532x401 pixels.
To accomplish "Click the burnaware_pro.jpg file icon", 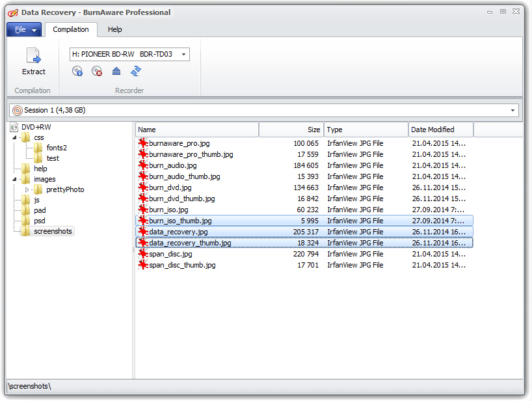I will pos(143,143).
